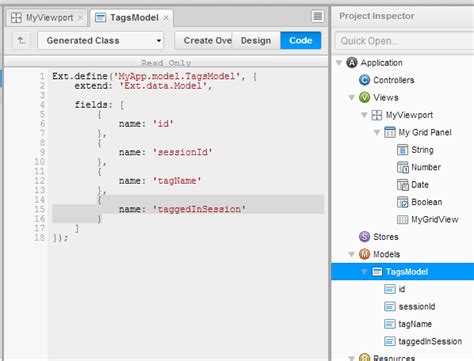Screen dimensions: 474x361
Task: Select MyGridView in the tree
Action: (x=435, y=219)
